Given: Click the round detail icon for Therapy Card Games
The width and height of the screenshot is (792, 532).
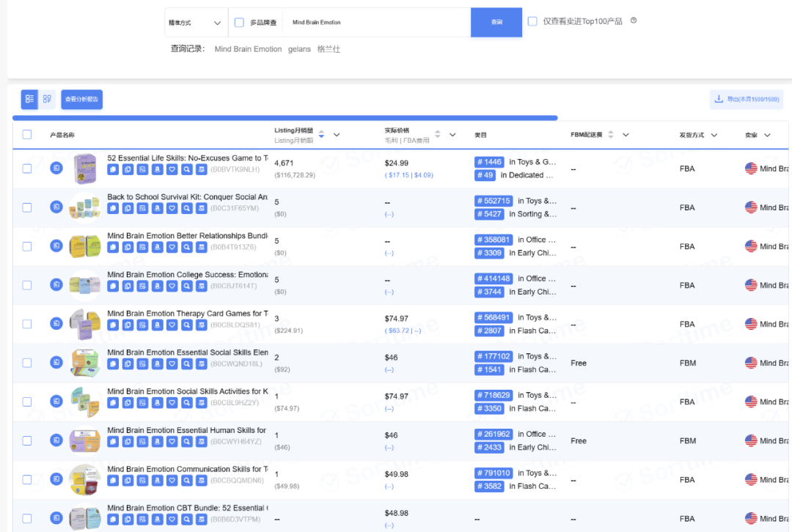Looking at the screenshot, I should click(56, 324).
